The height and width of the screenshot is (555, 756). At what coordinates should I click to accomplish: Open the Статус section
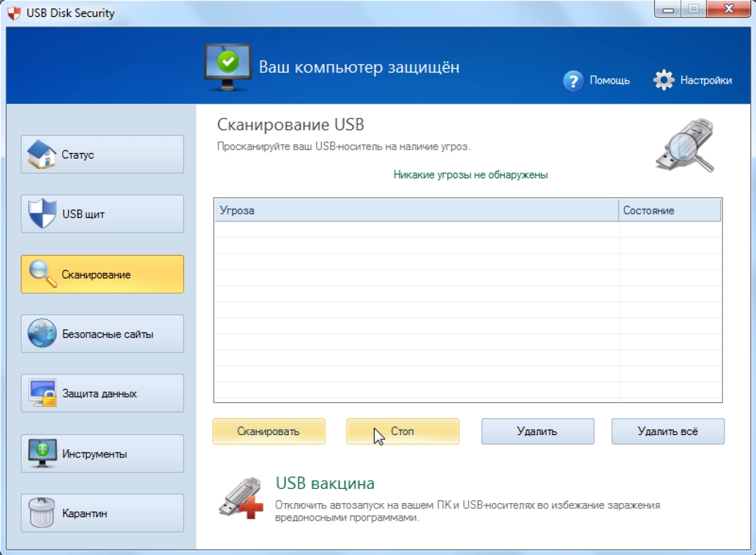click(x=102, y=155)
